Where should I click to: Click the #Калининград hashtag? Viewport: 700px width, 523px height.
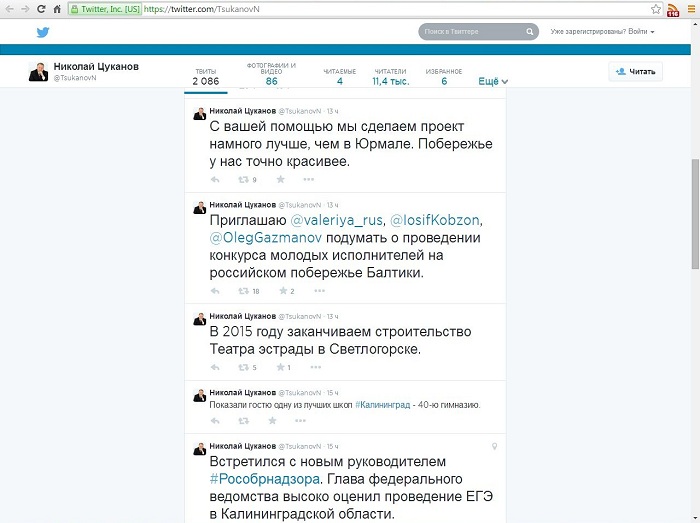pos(383,405)
